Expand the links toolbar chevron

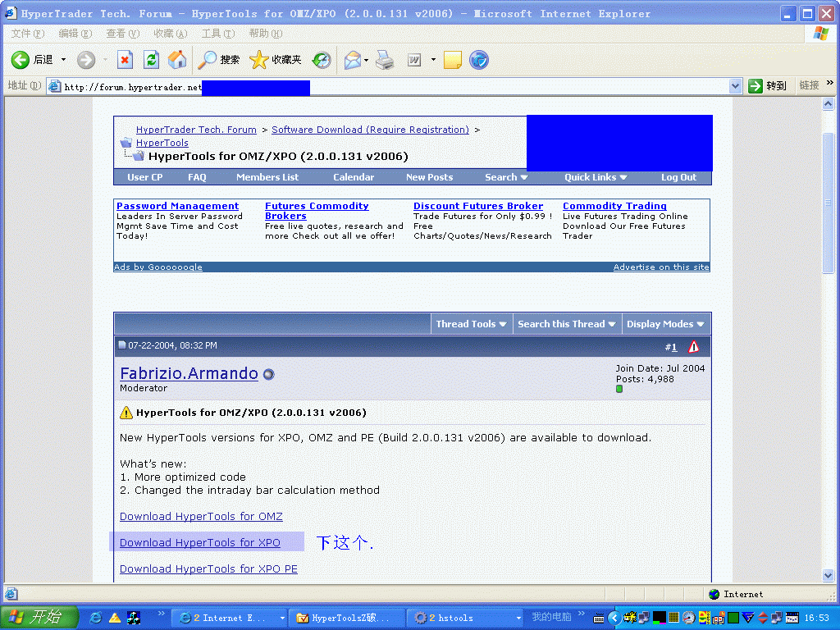[830, 83]
